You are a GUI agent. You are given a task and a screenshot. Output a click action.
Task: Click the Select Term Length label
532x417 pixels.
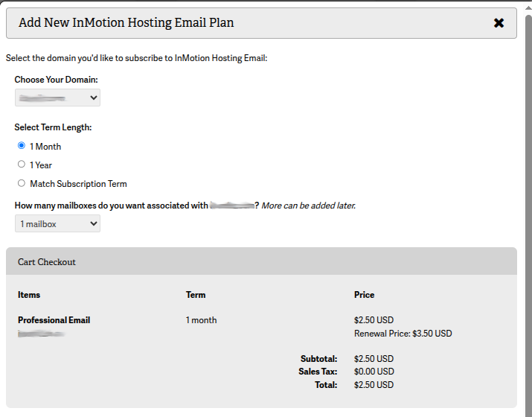click(53, 127)
